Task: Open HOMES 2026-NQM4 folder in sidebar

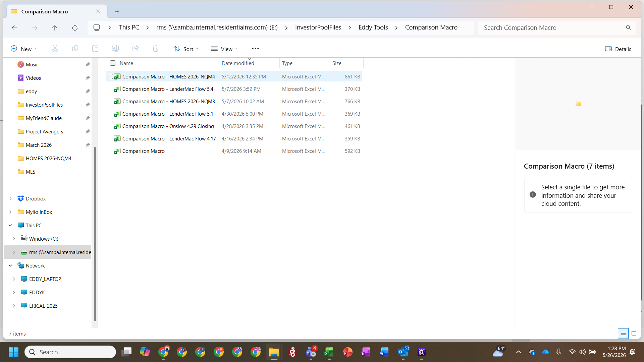Action: pyautogui.click(x=49, y=158)
